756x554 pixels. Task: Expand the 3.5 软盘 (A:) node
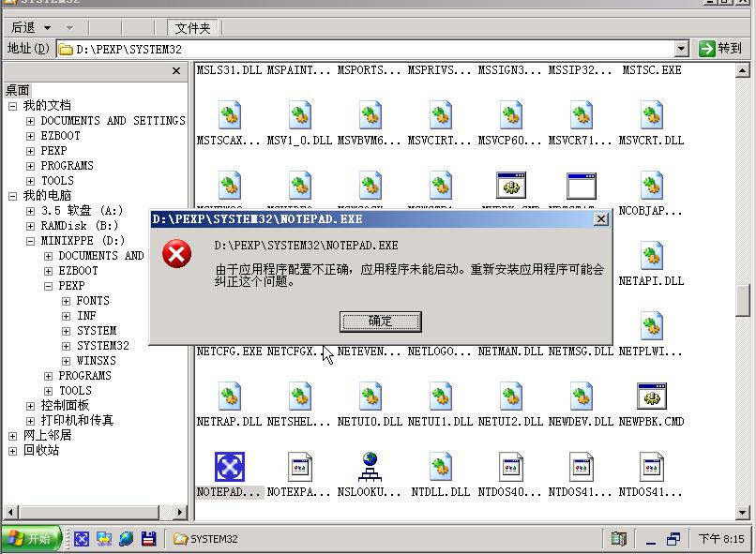click(x=30, y=211)
